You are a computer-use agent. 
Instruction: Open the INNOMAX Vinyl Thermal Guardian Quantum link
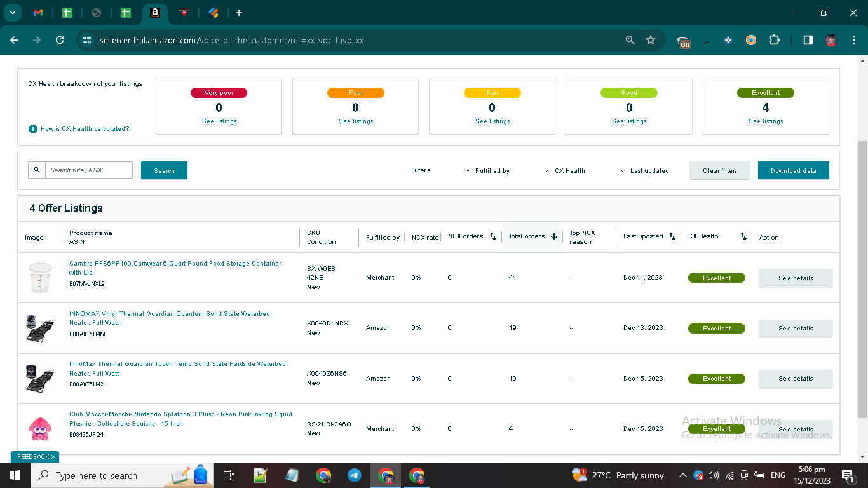170,318
